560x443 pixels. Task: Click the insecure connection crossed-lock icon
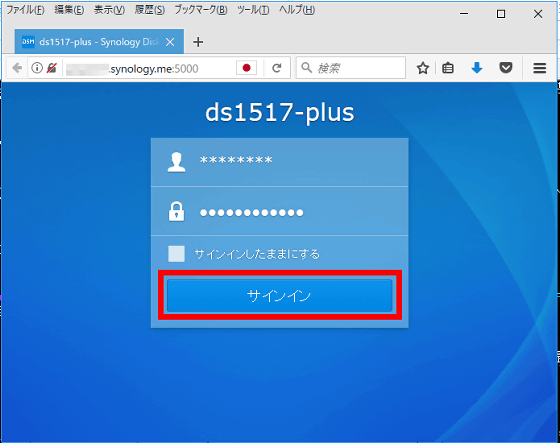(52, 68)
